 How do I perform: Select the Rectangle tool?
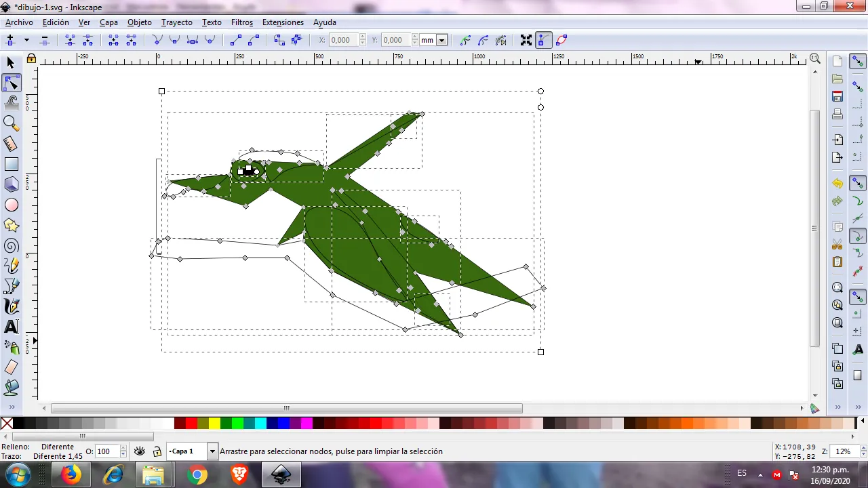[11, 164]
